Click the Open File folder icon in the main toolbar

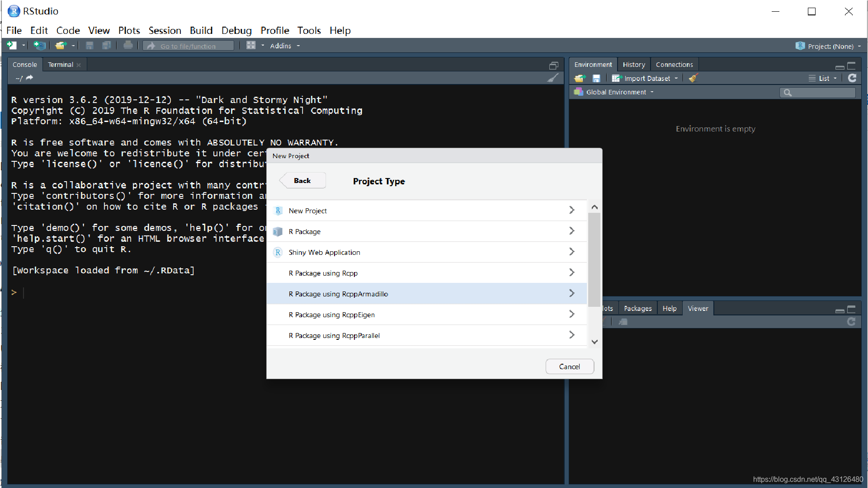click(x=61, y=46)
